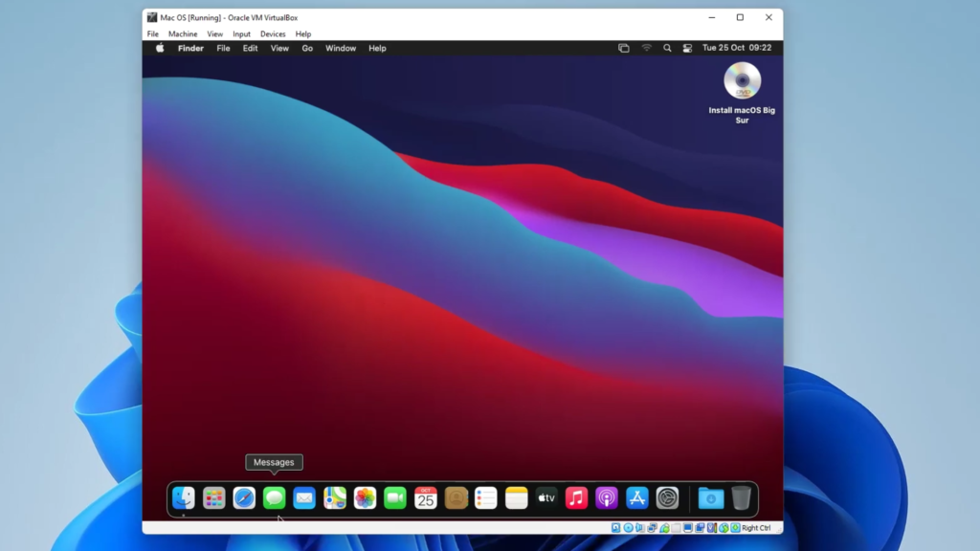Open Finder from the macOS dock

(183, 497)
